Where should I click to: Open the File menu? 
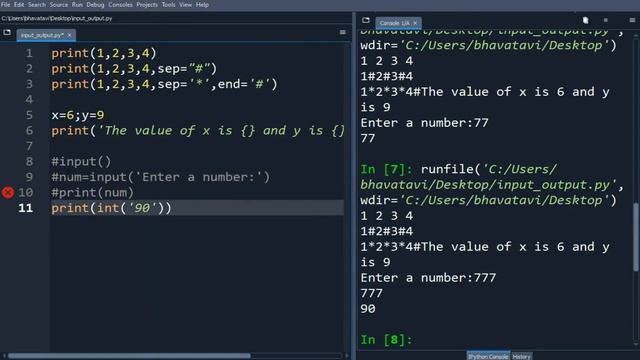(x=6, y=5)
